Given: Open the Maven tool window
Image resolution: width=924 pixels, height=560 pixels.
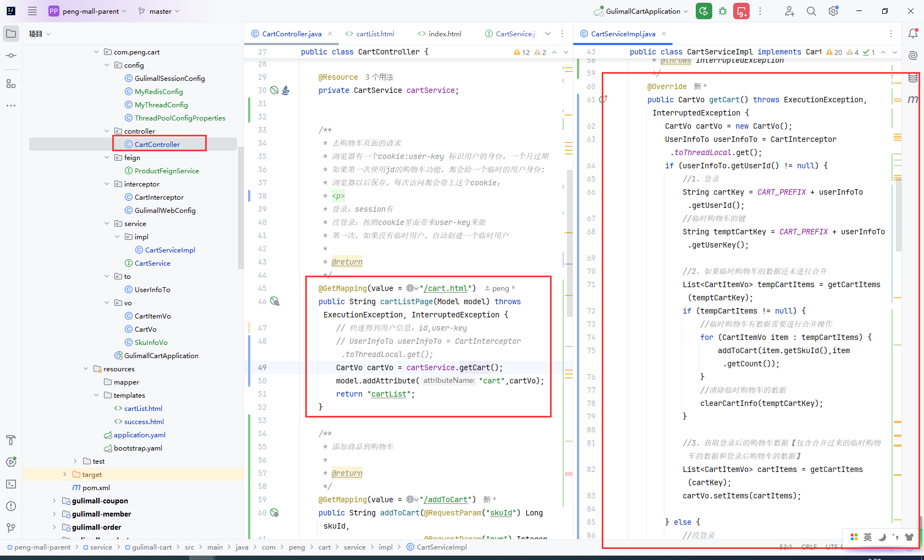Looking at the screenshot, I should coord(913,100).
